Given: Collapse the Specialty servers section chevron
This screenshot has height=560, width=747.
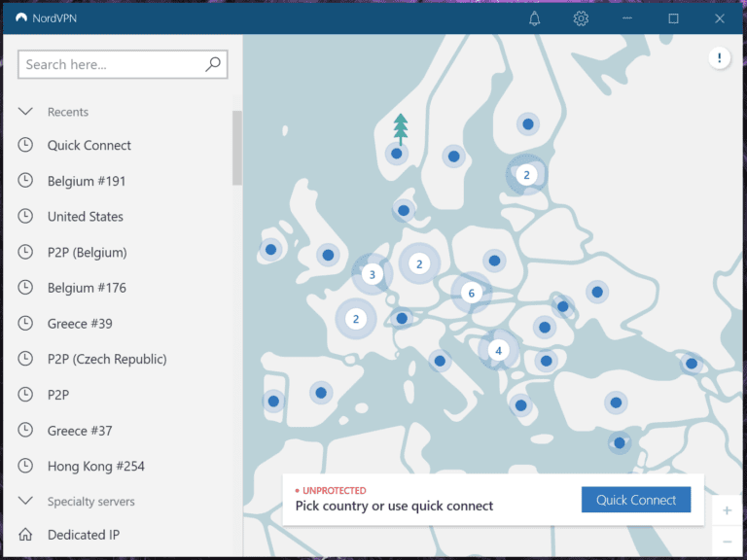Looking at the screenshot, I should (x=26, y=502).
